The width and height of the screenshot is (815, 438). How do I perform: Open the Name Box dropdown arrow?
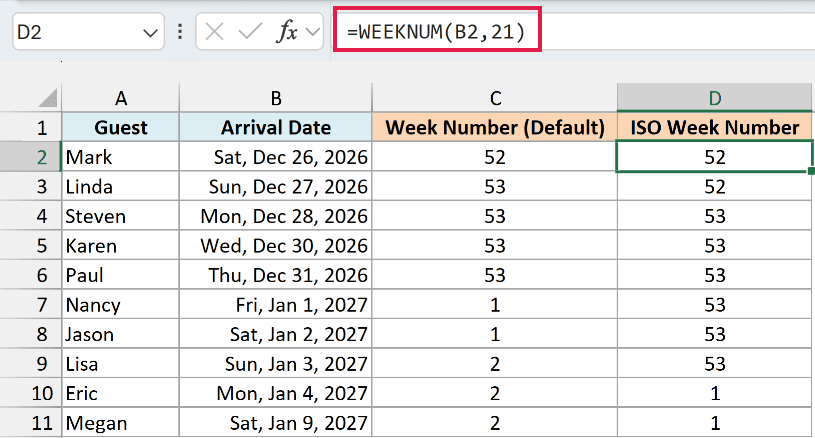pos(150,33)
